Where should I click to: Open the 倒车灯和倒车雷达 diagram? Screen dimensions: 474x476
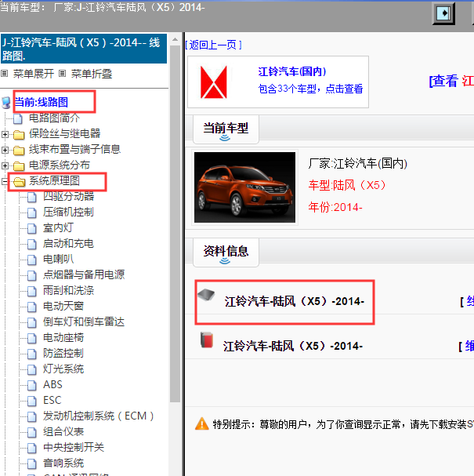(x=84, y=322)
